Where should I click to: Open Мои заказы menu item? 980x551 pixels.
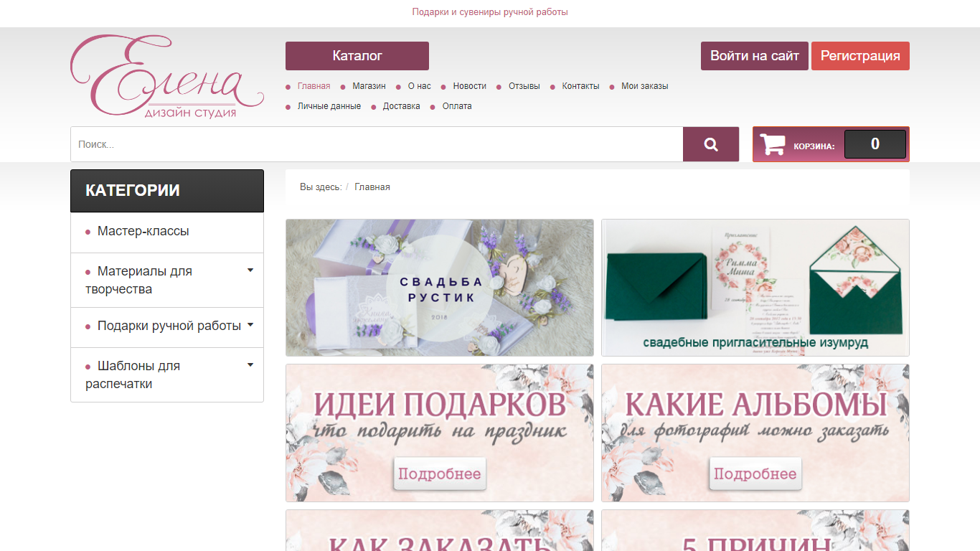[x=644, y=86]
